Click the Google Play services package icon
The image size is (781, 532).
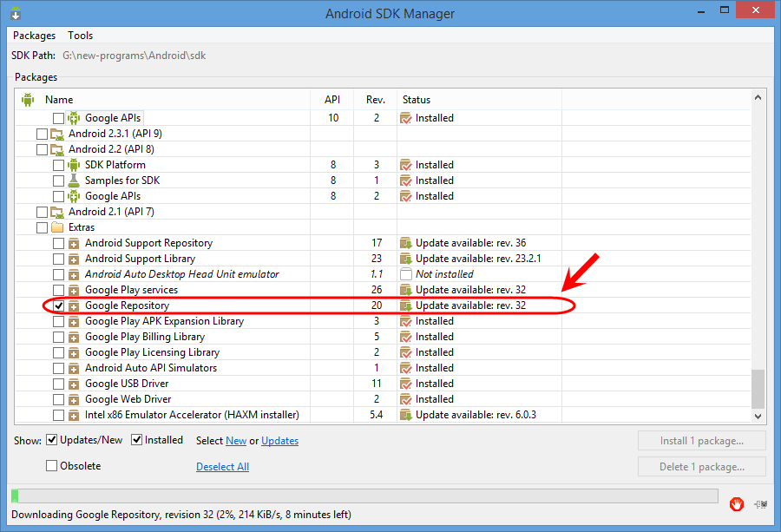[74, 291]
